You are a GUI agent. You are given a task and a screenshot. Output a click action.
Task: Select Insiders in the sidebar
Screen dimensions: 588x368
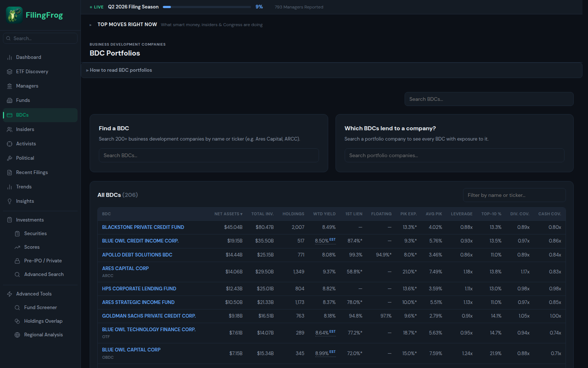pos(40,130)
